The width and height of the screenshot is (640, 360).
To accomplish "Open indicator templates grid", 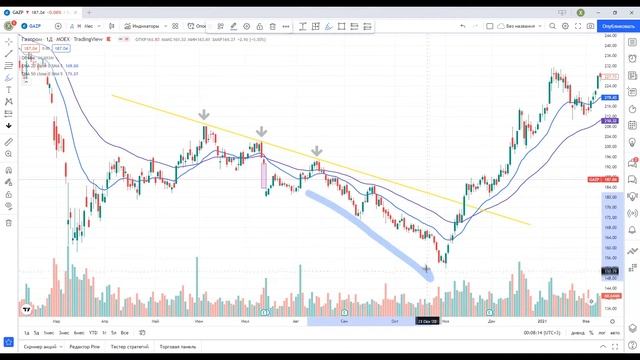I will 175,26.
